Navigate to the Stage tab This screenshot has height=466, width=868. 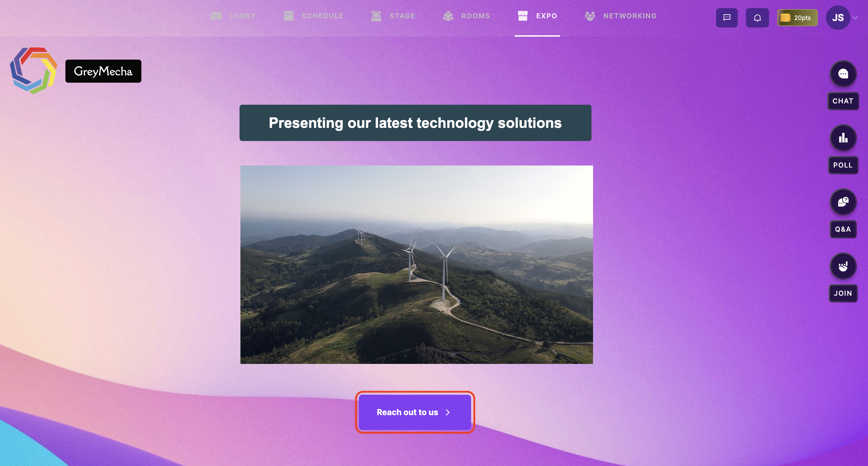click(402, 16)
